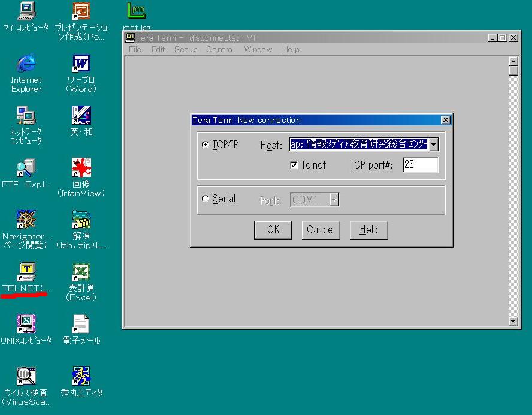The image size is (532, 415).
Task: Open the Control menu in Tera Term
Action: [220, 50]
